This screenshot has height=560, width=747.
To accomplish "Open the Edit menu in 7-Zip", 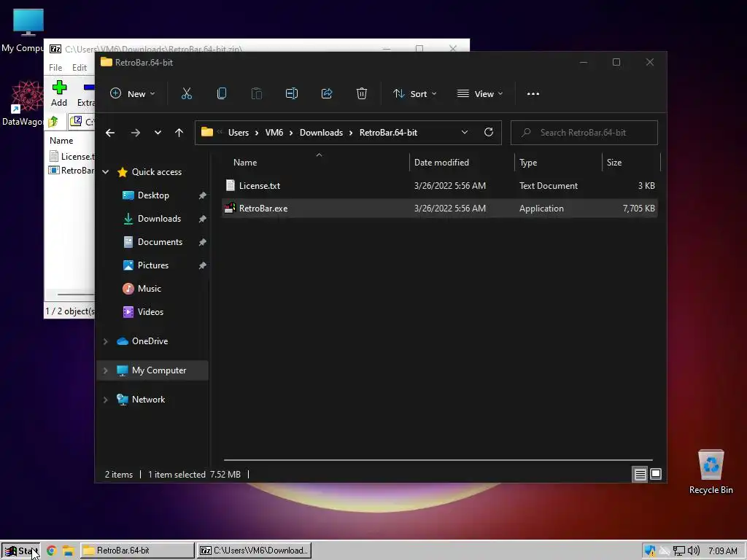I will 79,68.
